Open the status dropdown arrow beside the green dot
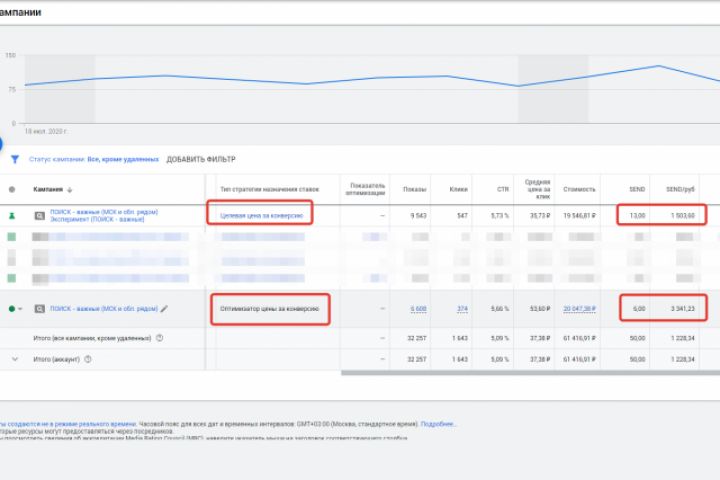The image size is (720, 480). click(20, 309)
